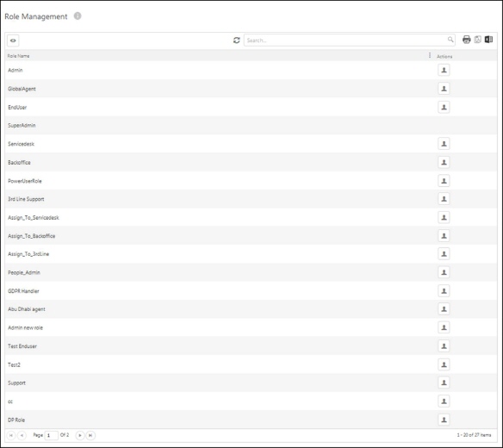503x448 pixels.
Task: Export roles to Excel
Action: click(488, 40)
